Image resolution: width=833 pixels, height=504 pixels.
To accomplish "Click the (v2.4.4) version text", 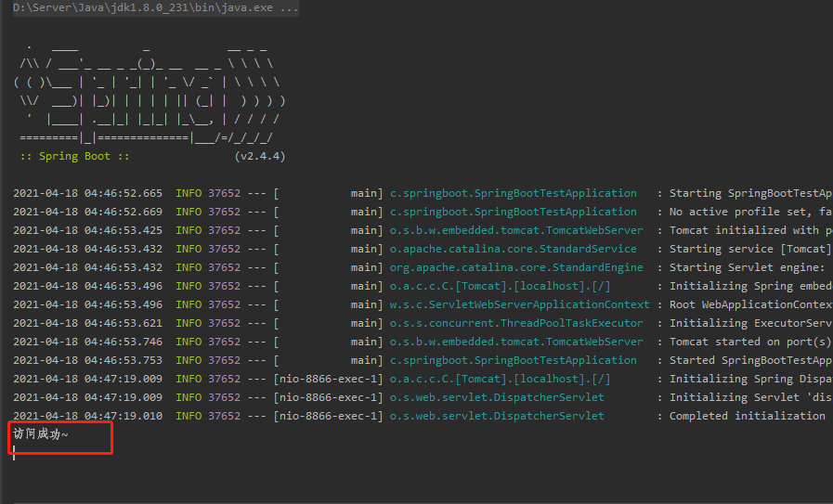I will point(259,156).
